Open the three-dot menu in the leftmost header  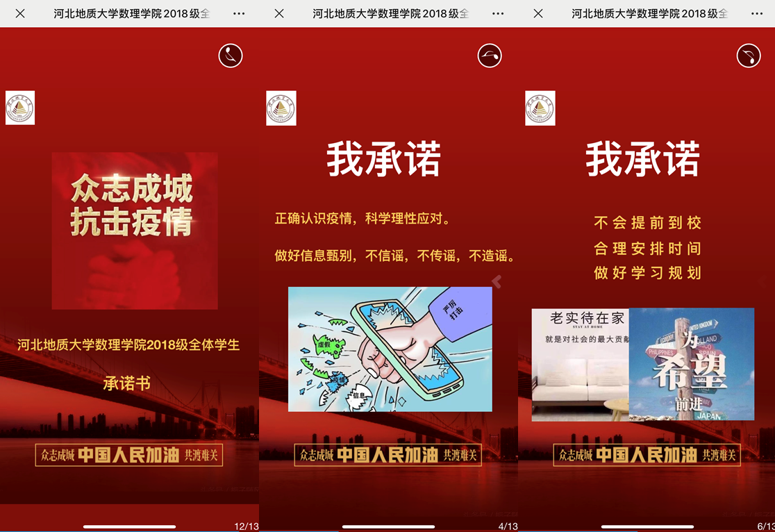(x=239, y=14)
